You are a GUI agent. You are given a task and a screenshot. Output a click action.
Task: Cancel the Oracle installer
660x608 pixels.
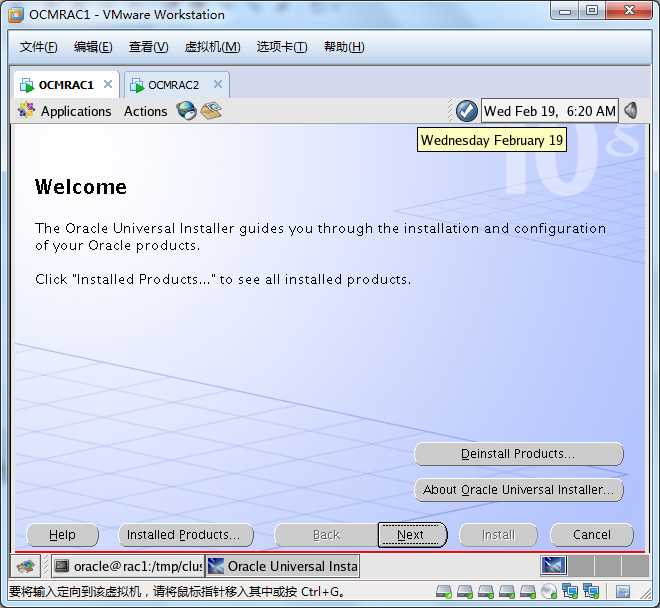[591, 535]
